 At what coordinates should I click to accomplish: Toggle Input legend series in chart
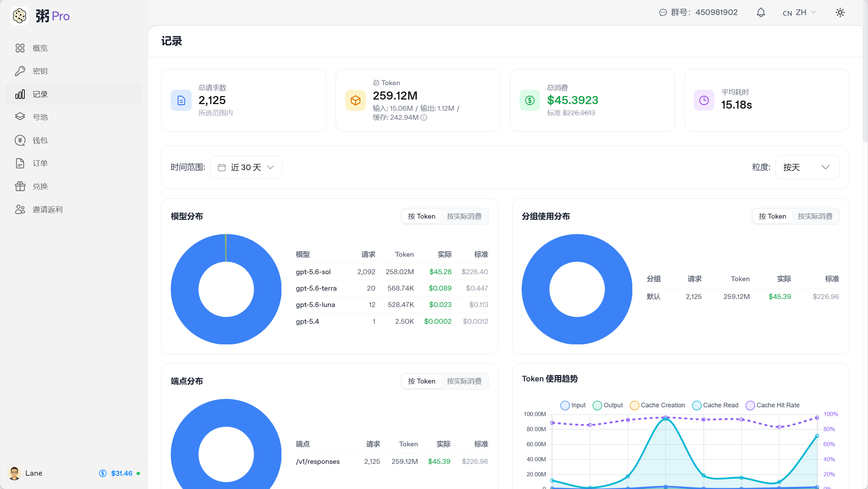click(x=573, y=405)
